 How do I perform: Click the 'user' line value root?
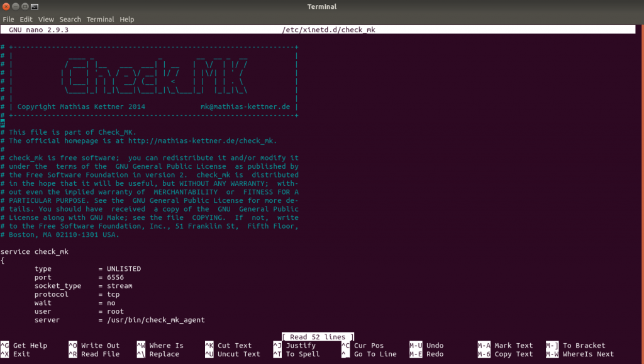pos(116,311)
